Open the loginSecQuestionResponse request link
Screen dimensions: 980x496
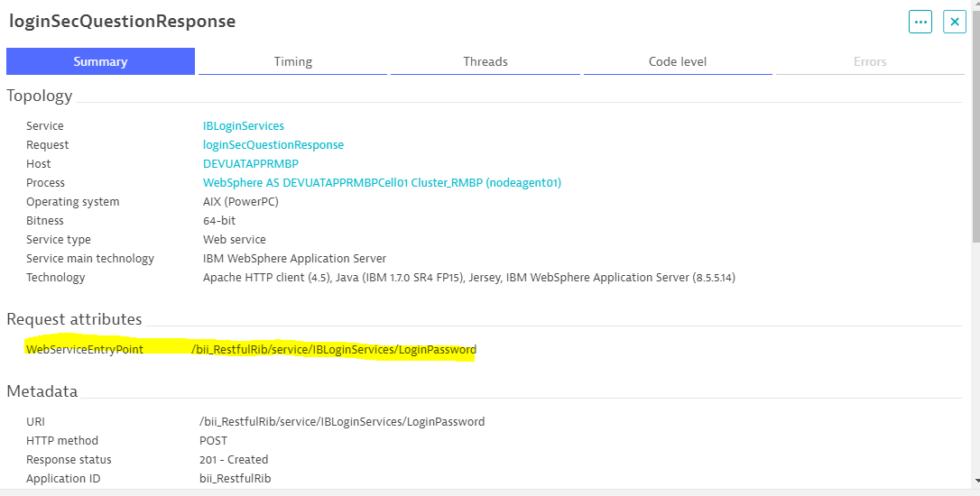[273, 145]
